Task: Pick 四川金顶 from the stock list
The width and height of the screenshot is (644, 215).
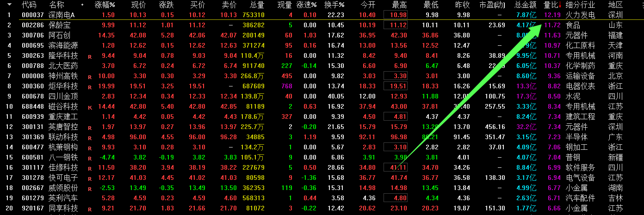Action: pyautogui.click(x=64, y=96)
